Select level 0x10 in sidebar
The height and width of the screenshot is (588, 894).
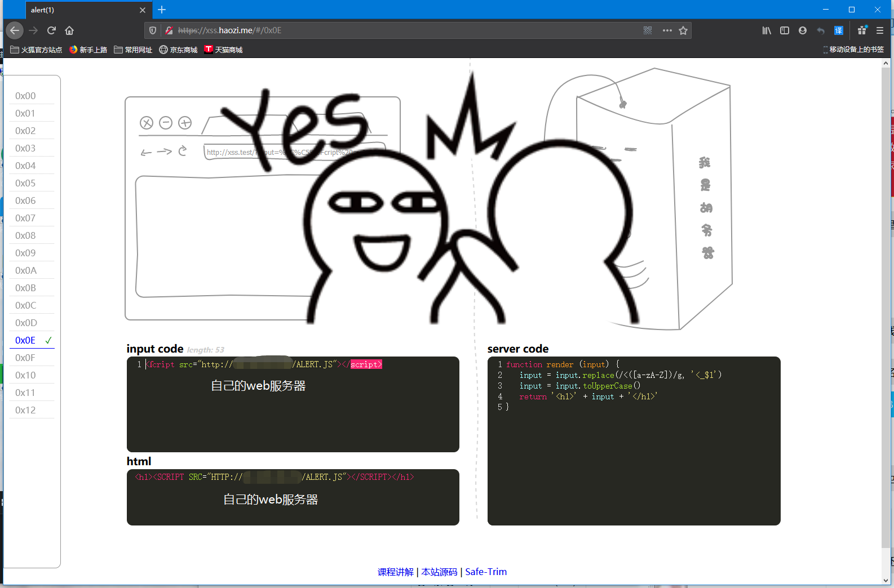coord(32,375)
